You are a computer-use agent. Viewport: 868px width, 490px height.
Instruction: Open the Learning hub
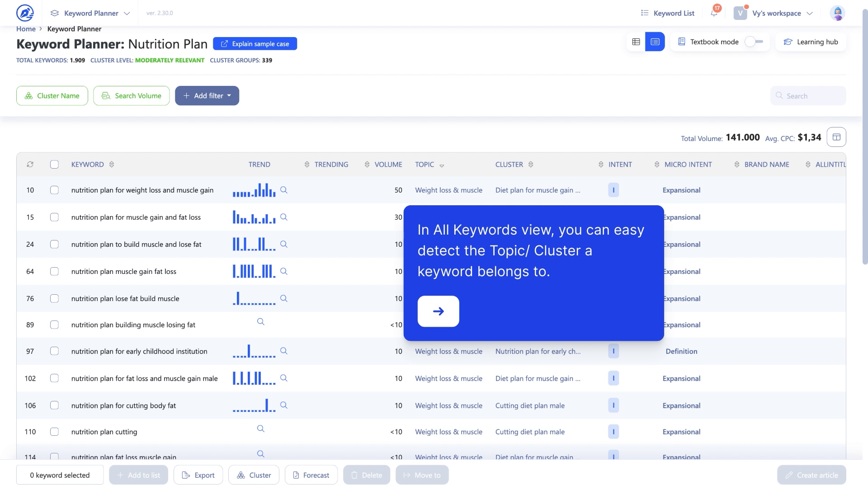[811, 42]
